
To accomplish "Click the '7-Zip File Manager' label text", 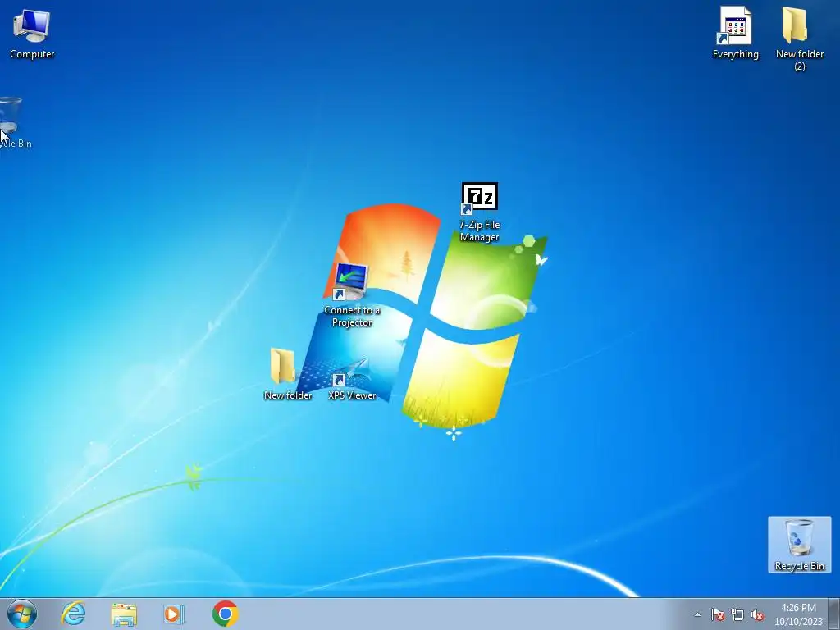I will tap(479, 231).
